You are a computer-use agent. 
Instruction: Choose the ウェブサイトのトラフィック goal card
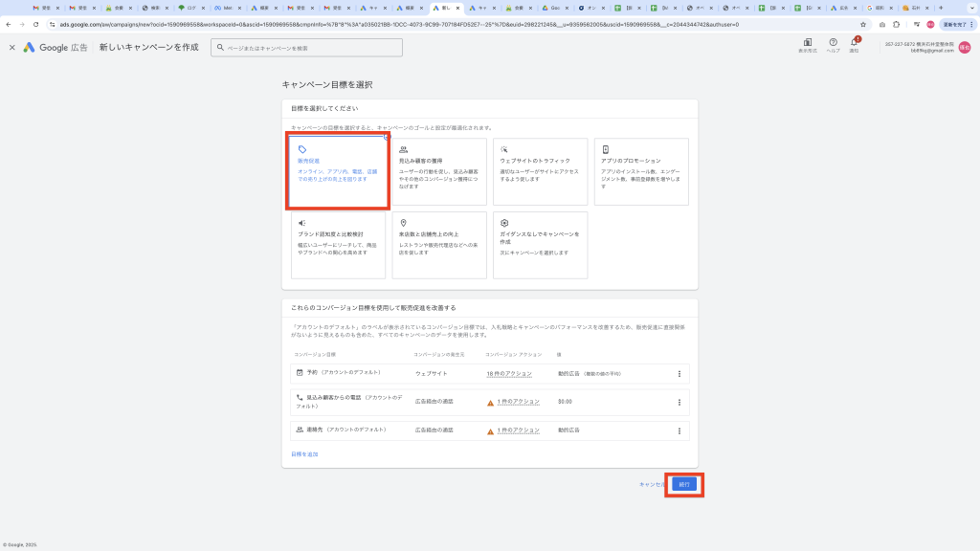pos(540,172)
